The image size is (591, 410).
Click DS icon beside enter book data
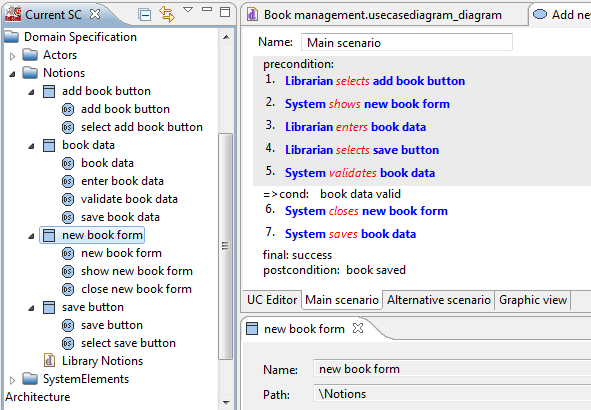68,181
